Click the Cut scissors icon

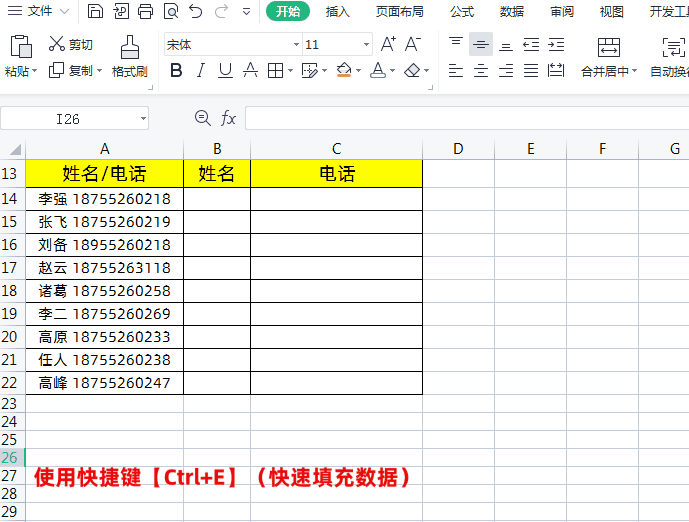pyautogui.click(x=56, y=44)
